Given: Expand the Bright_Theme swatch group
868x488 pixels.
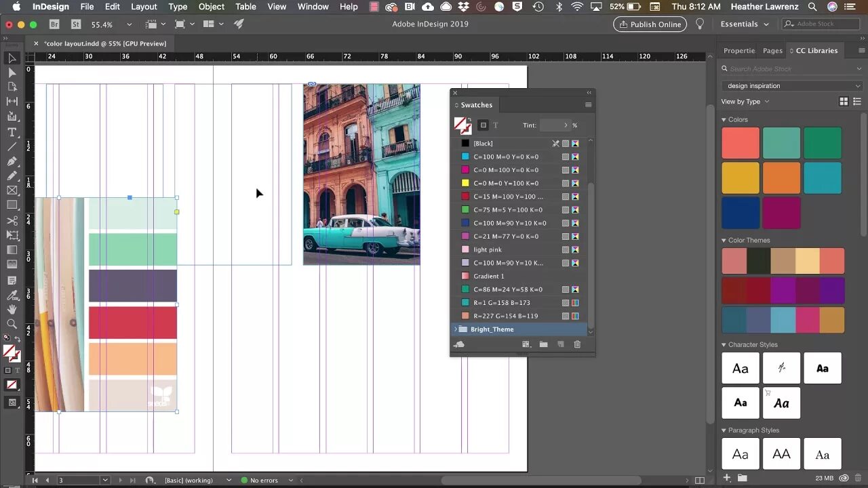Looking at the screenshot, I should point(456,329).
